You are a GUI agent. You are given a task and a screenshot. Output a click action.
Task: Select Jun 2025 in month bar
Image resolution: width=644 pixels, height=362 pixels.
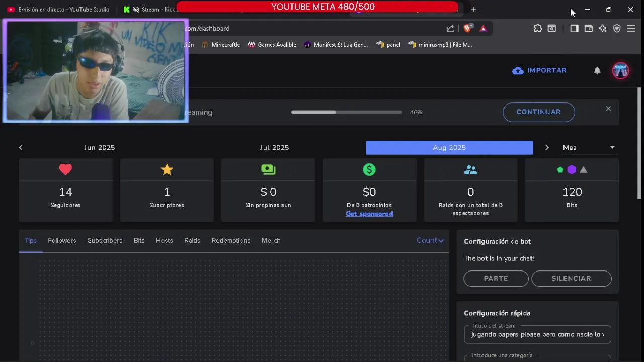pos(100,147)
